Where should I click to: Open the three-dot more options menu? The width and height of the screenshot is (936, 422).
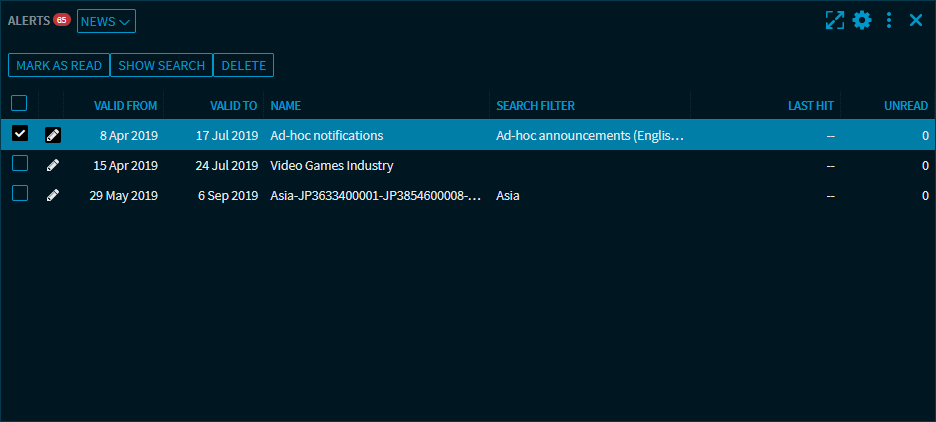[889, 20]
